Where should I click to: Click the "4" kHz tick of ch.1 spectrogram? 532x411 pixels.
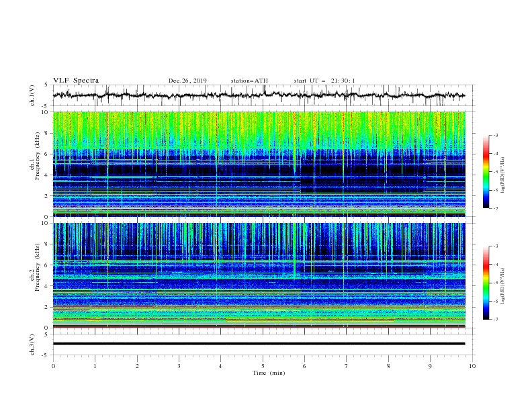click(x=47, y=175)
